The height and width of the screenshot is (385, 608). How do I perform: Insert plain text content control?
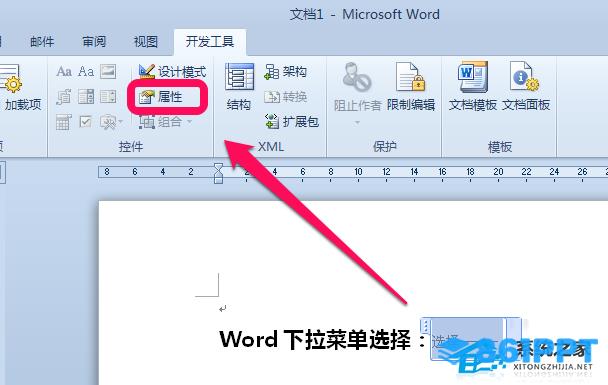(x=86, y=72)
